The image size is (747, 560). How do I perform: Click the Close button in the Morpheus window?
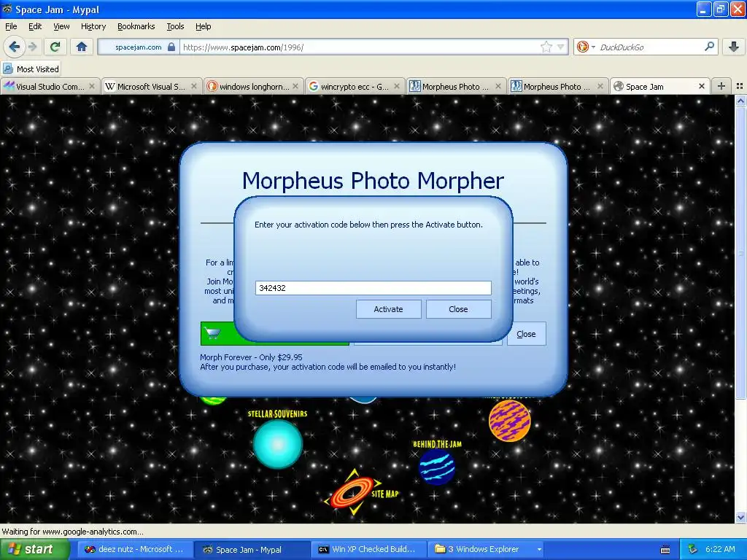526,334
